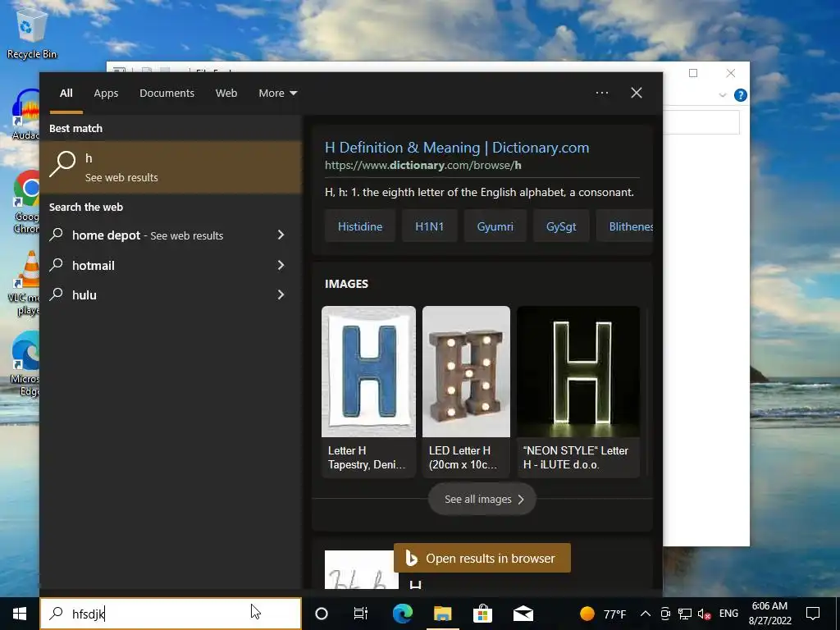Open the notification center icon
The image size is (840, 630).
point(813,614)
